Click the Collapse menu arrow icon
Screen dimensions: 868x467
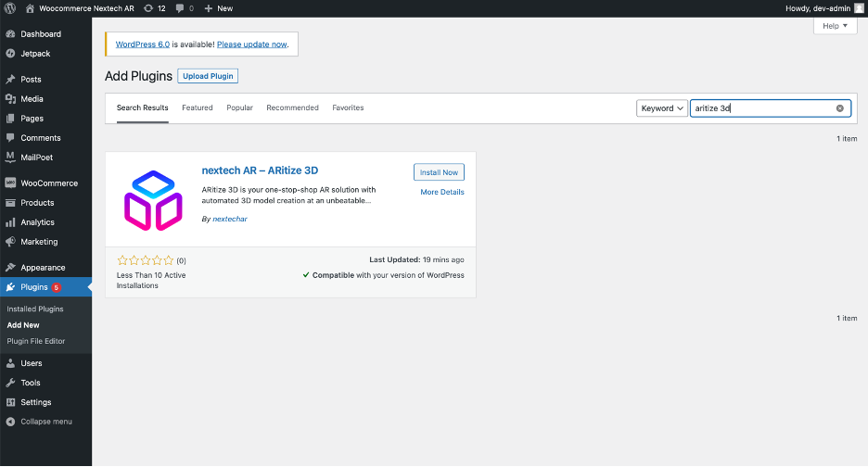pos(10,422)
